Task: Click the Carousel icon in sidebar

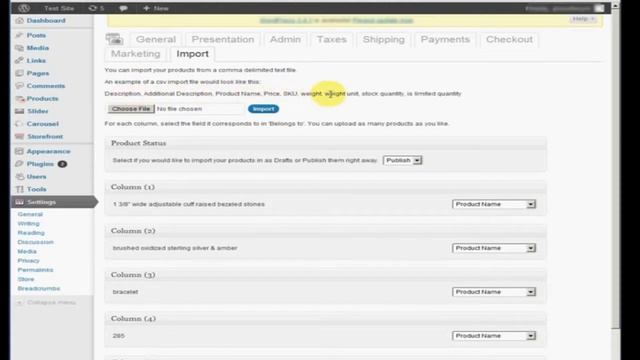Action: click(19, 124)
